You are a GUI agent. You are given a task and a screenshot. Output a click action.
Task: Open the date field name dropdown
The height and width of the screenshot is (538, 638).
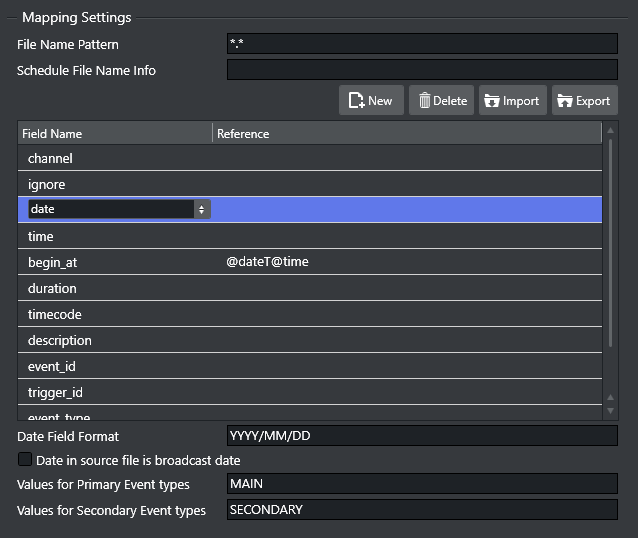(x=202, y=209)
